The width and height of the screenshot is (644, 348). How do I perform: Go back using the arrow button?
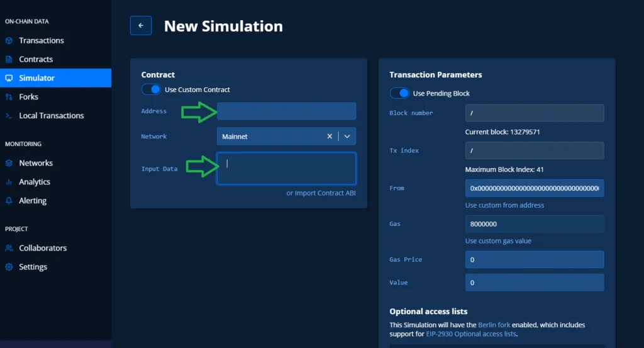(x=141, y=25)
